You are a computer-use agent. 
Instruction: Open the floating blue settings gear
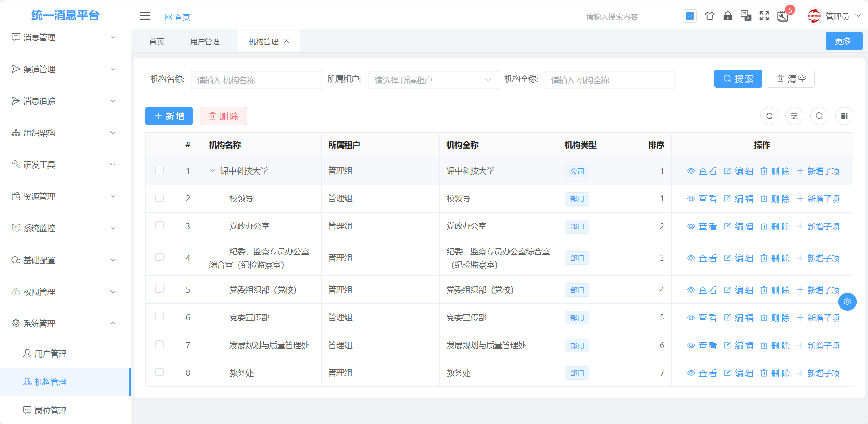point(847,302)
